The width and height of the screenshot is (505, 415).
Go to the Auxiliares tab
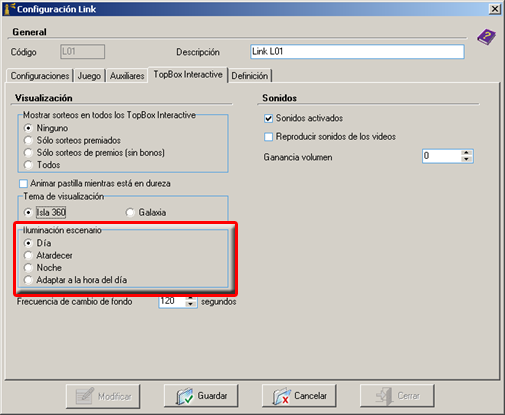coord(127,76)
